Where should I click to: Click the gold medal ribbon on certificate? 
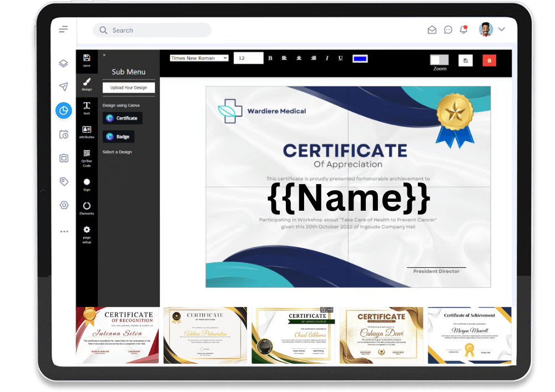455,120
